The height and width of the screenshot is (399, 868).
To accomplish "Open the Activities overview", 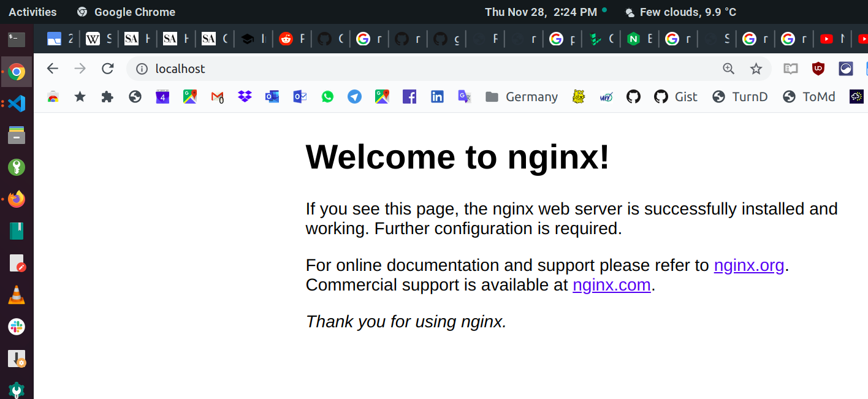I will (32, 12).
